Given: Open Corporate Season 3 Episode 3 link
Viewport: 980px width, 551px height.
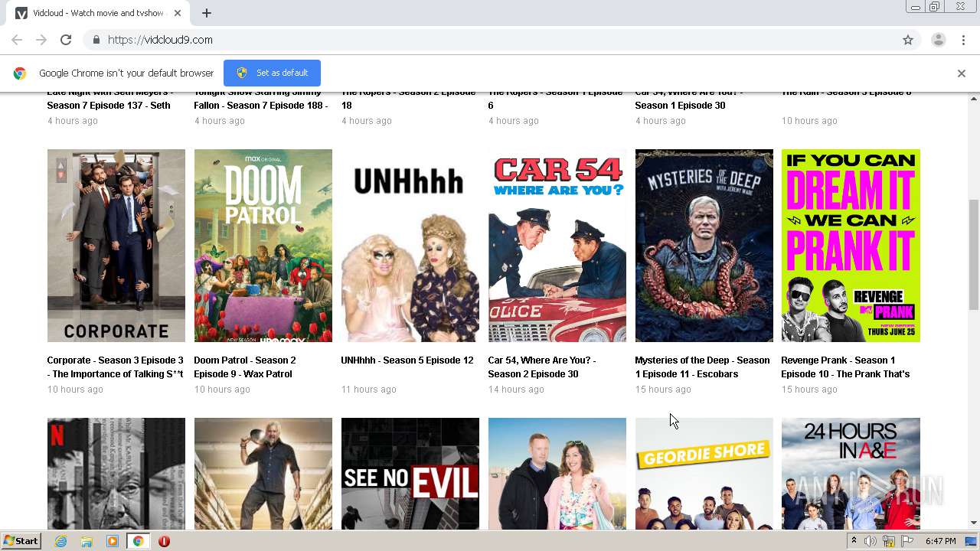Looking at the screenshot, I should click(x=116, y=367).
